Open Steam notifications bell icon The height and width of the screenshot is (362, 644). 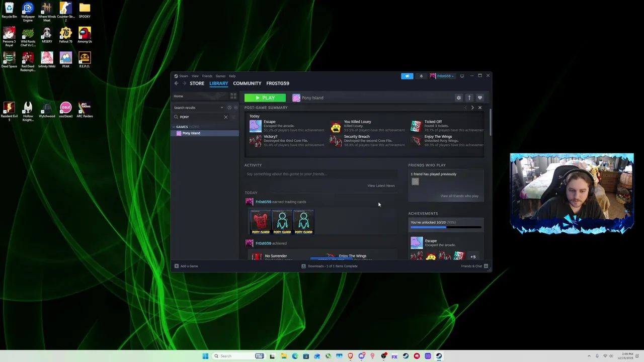tap(421, 76)
